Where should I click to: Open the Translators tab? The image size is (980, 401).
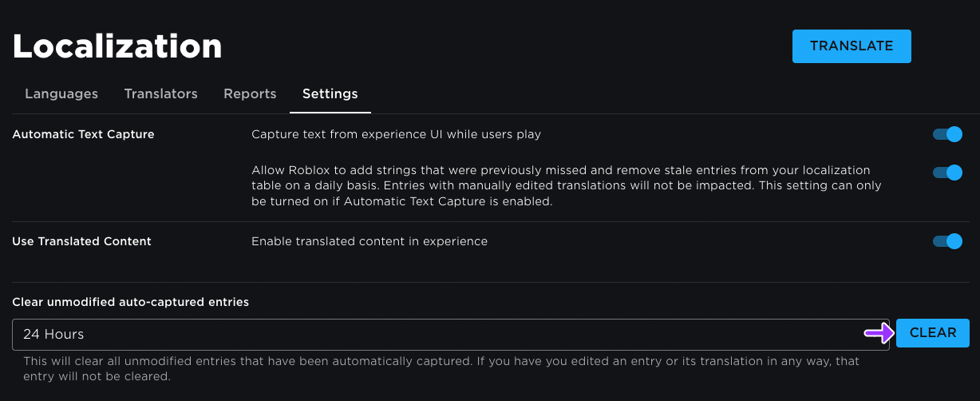(160, 93)
